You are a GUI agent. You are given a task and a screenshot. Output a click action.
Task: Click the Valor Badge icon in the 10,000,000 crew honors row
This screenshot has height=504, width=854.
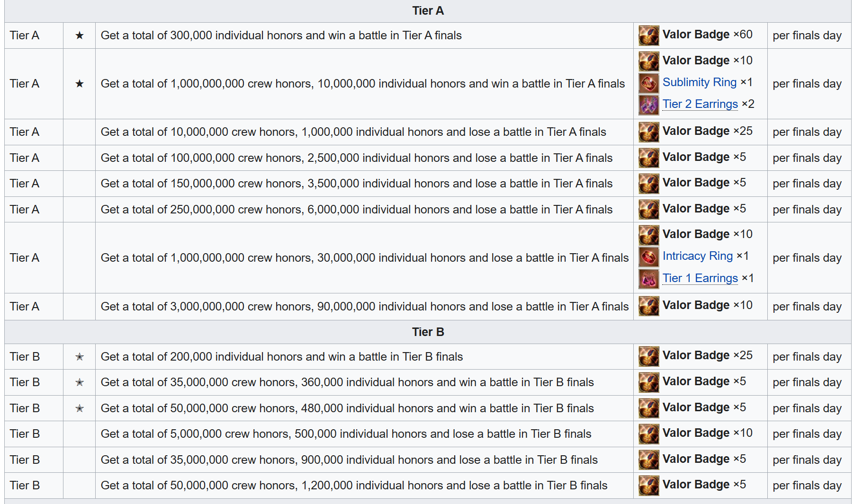(648, 132)
